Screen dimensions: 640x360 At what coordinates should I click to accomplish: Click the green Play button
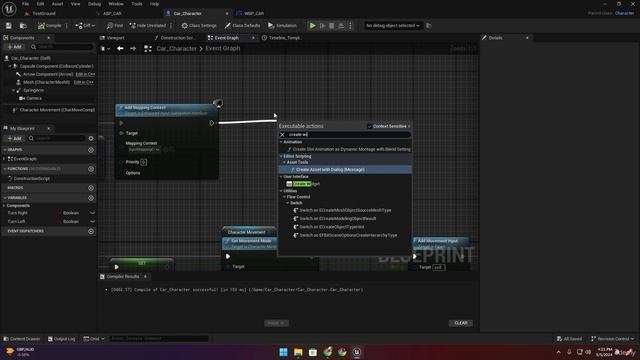312,26
